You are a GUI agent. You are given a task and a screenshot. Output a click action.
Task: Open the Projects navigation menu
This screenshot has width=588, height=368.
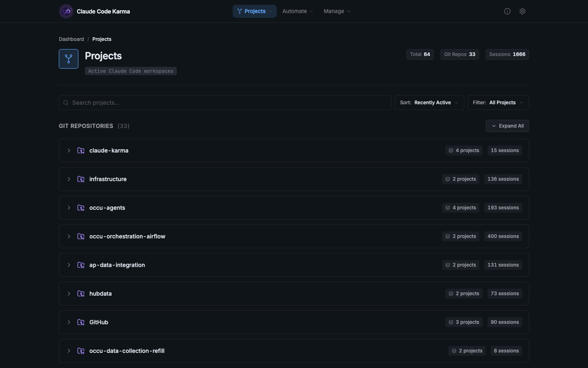(254, 11)
